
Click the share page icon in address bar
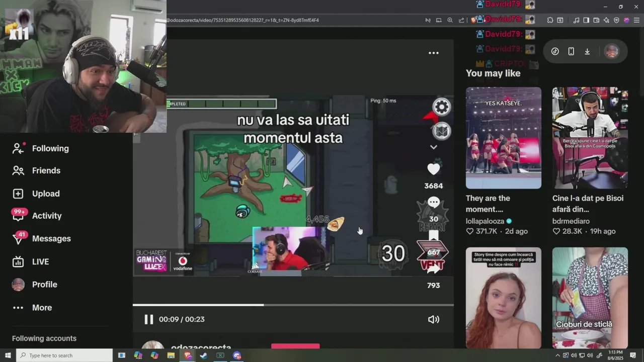(461, 20)
